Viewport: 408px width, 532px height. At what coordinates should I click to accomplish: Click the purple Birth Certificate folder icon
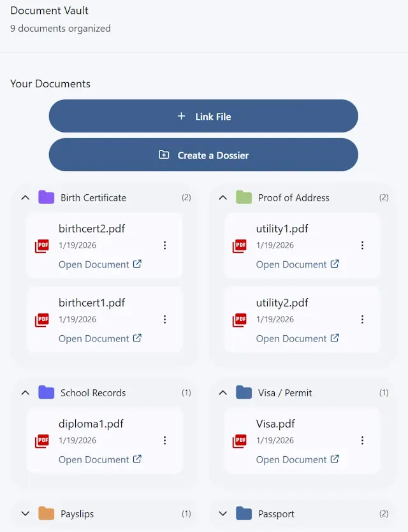click(x=47, y=197)
